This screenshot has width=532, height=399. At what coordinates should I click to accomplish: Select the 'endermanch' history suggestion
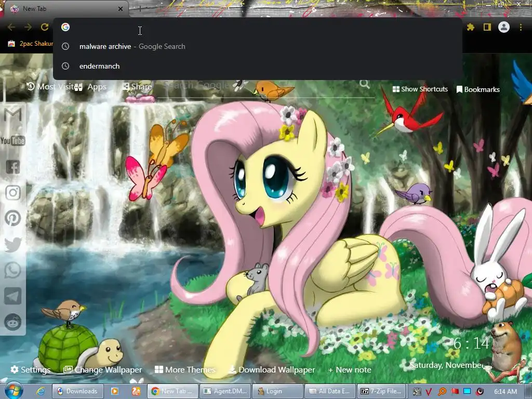(x=258, y=66)
